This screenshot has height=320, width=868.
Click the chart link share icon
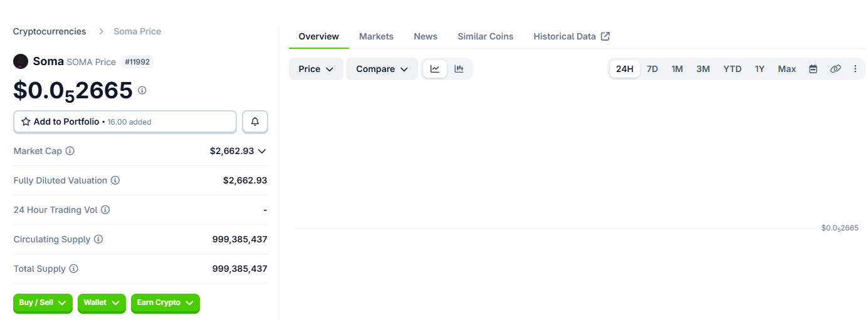(x=835, y=69)
